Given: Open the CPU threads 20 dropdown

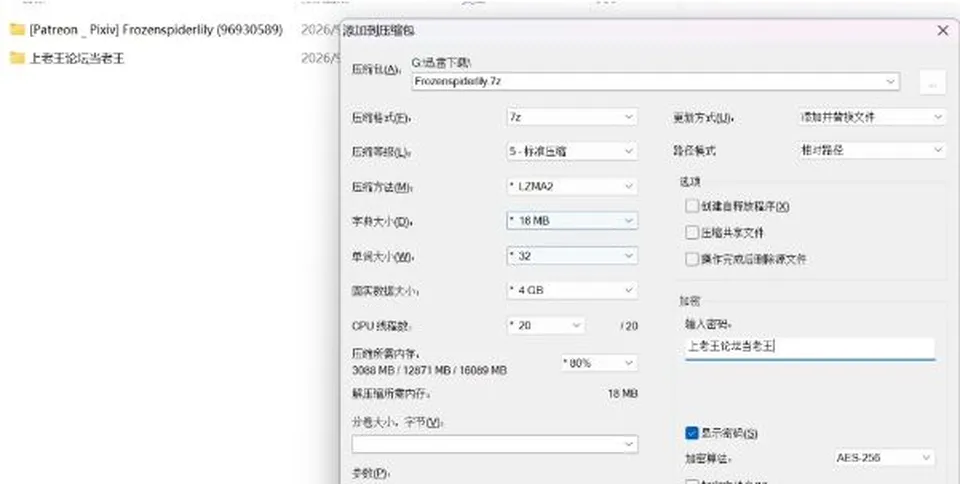Looking at the screenshot, I should click(545, 326).
